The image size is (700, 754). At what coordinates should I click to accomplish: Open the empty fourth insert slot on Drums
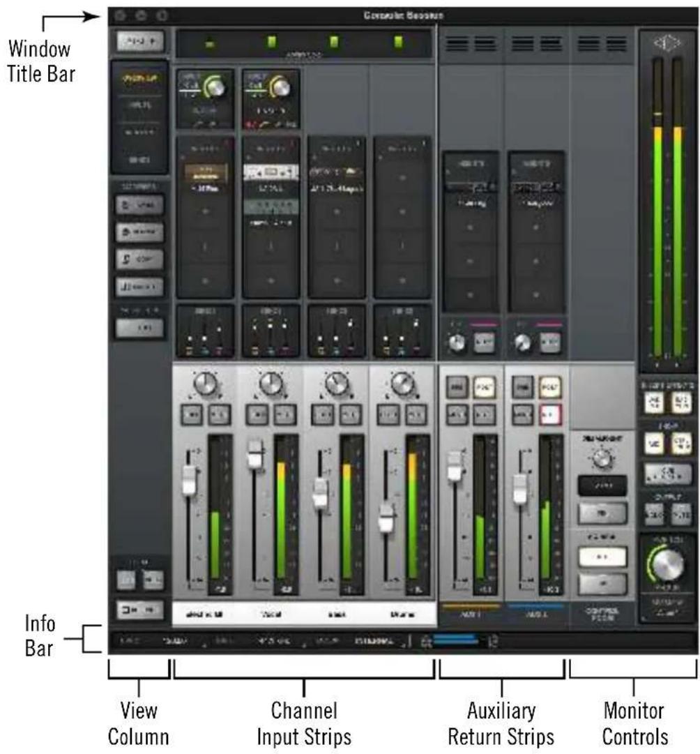tap(402, 280)
